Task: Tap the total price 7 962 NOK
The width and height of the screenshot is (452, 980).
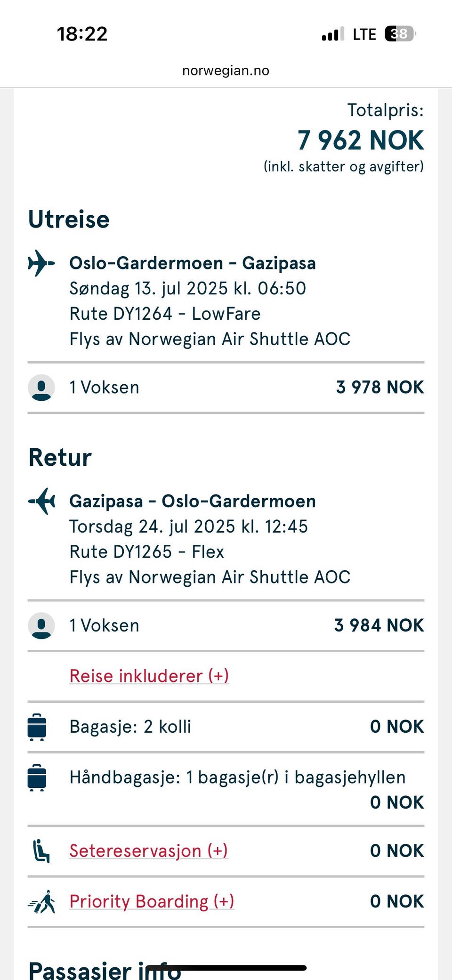Action: 361,140
